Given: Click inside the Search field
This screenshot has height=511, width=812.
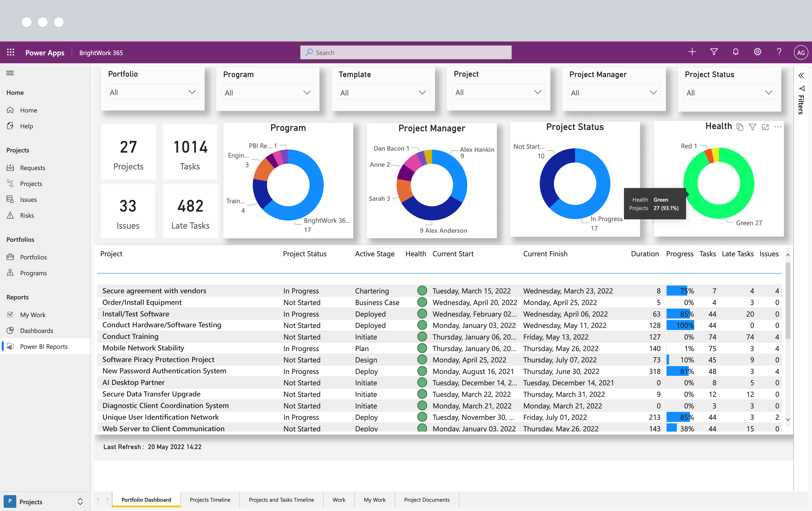Looking at the screenshot, I should (x=405, y=52).
